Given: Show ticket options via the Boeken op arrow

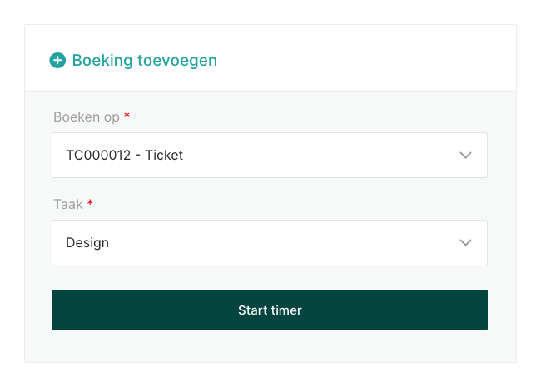Looking at the screenshot, I should click(465, 155).
